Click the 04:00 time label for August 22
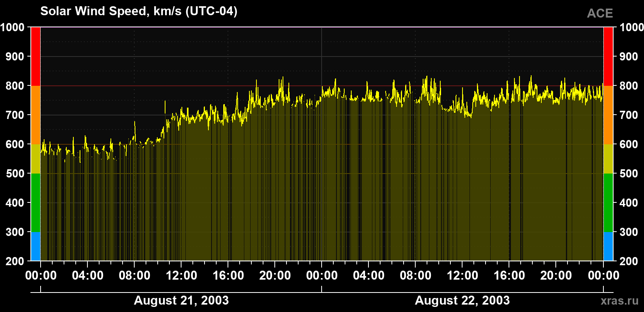 tap(369, 276)
